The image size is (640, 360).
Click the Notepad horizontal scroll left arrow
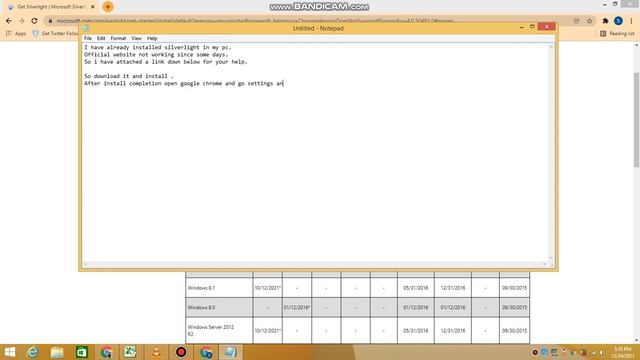pyautogui.click(x=85, y=264)
